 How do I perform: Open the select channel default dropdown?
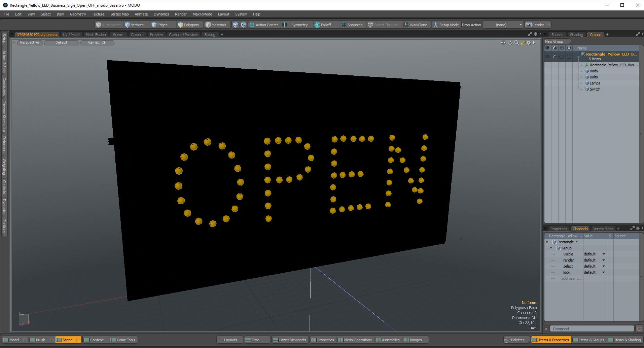[x=594, y=266]
